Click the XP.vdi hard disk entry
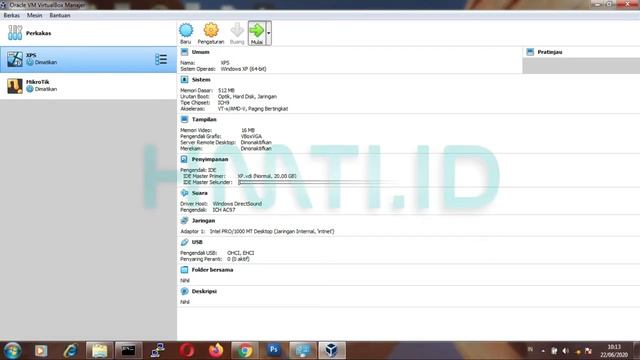 (267, 176)
